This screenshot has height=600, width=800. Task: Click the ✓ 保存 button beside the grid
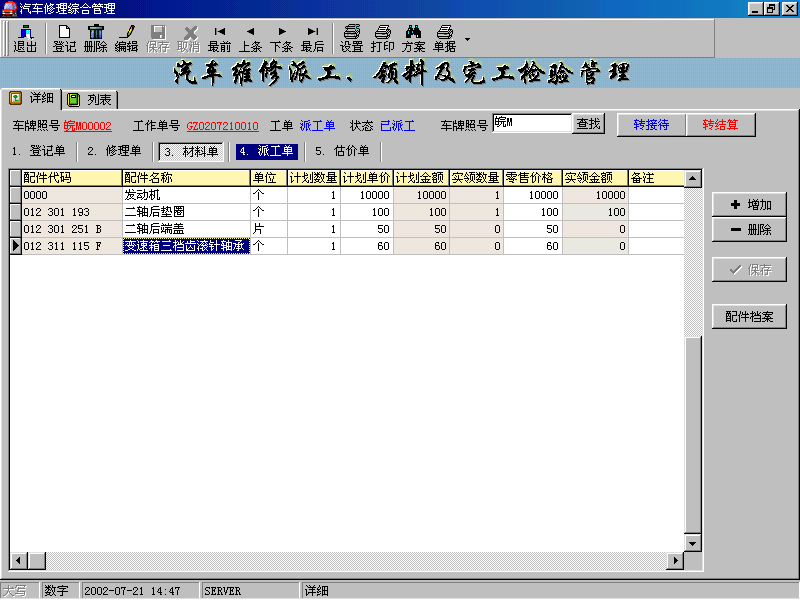[x=749, y=269]
